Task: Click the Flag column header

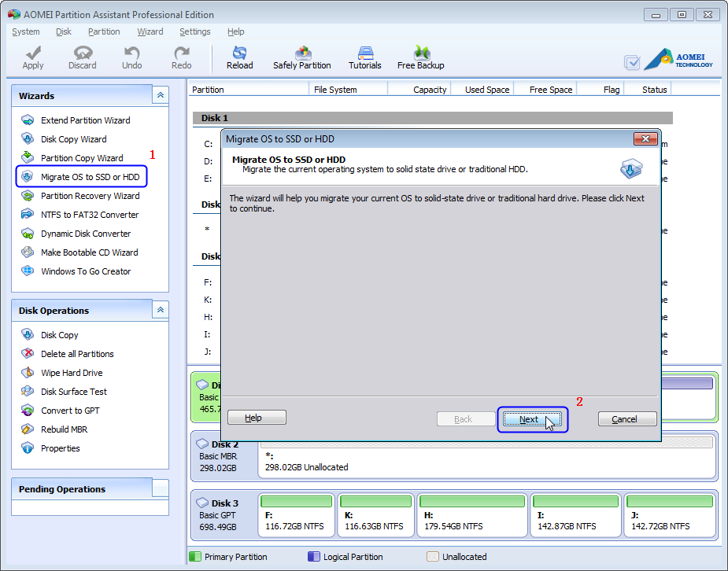Action: coord(601,90)
